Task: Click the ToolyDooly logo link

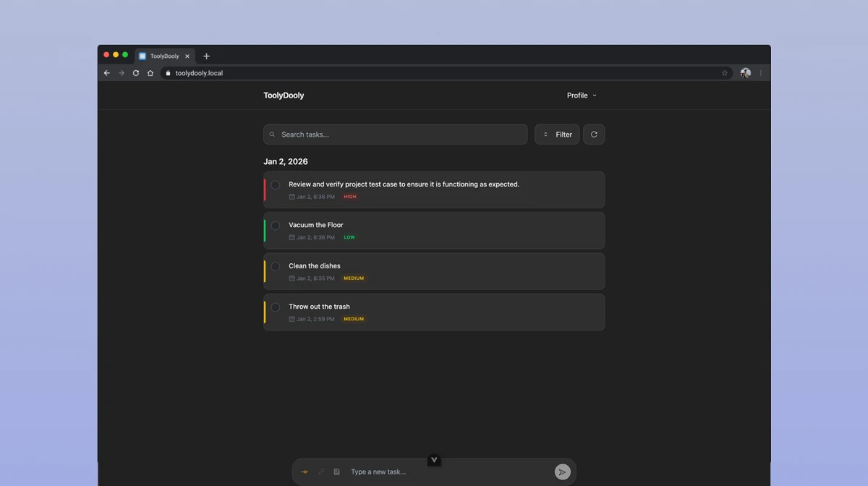Action: [x=284, y=95]
